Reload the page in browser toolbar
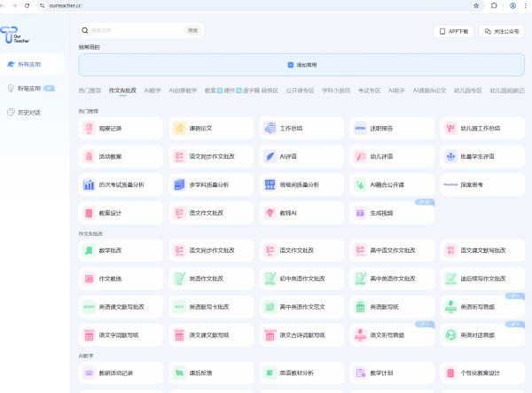This screenshot has height=393, width=532. click(27, 5)
